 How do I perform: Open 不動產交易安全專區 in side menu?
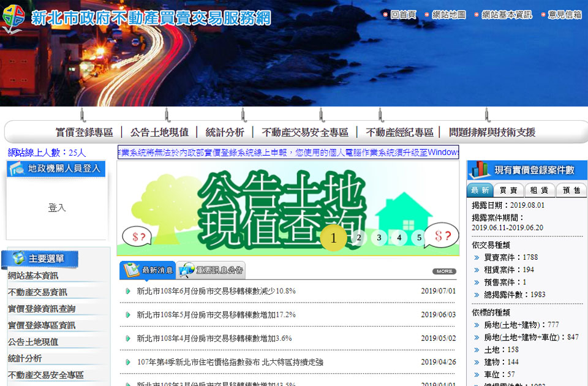(x=46, y=375)
